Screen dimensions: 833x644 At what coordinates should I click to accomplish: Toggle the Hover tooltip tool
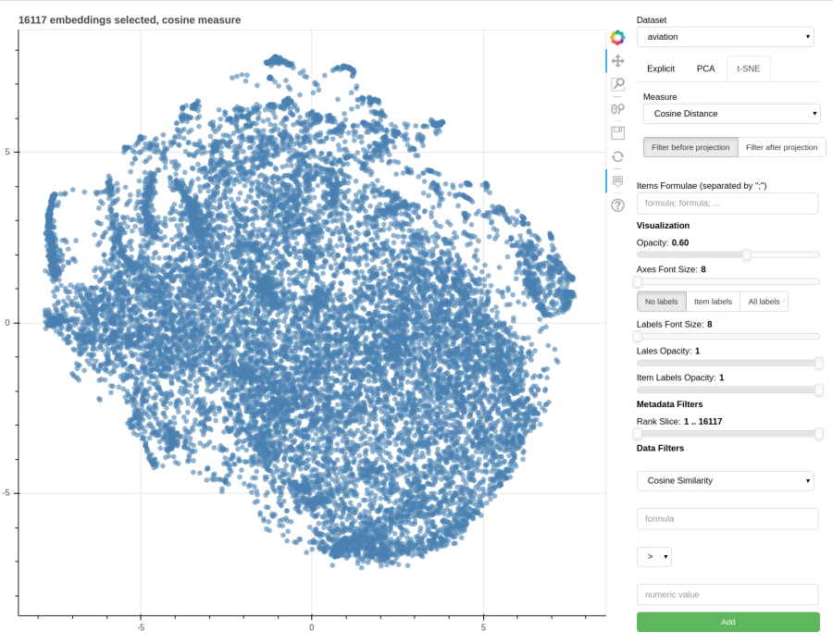point(617,181)
